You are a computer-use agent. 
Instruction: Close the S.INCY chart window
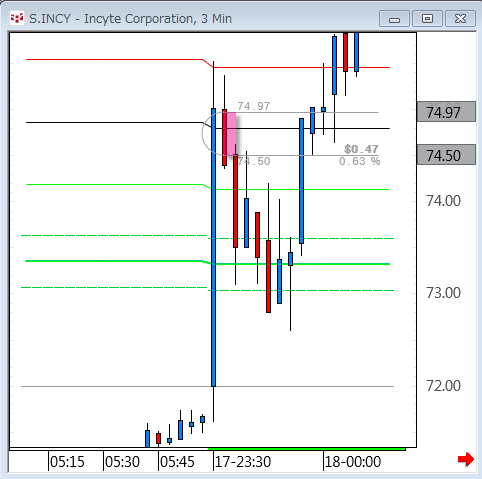[x=460, y=19]
